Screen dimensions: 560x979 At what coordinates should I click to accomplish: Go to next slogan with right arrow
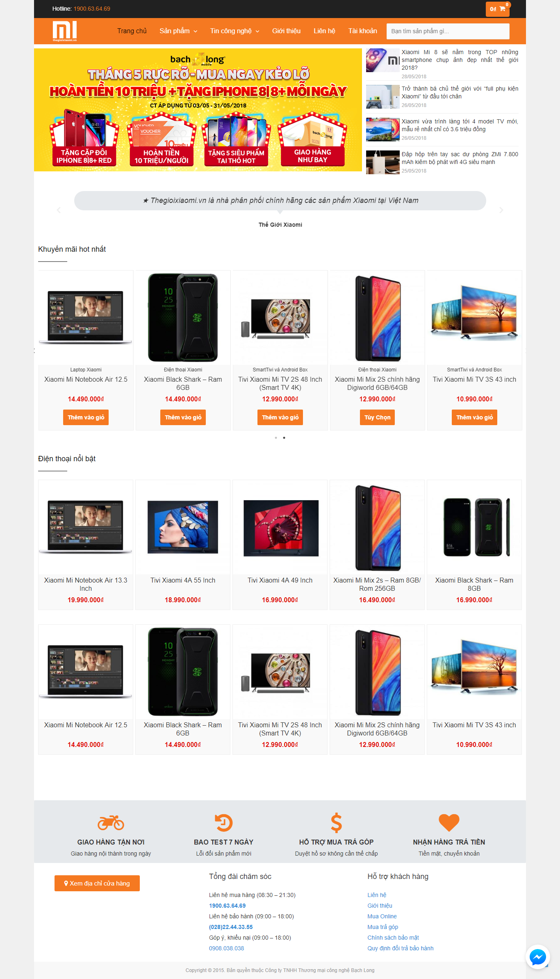501,210
